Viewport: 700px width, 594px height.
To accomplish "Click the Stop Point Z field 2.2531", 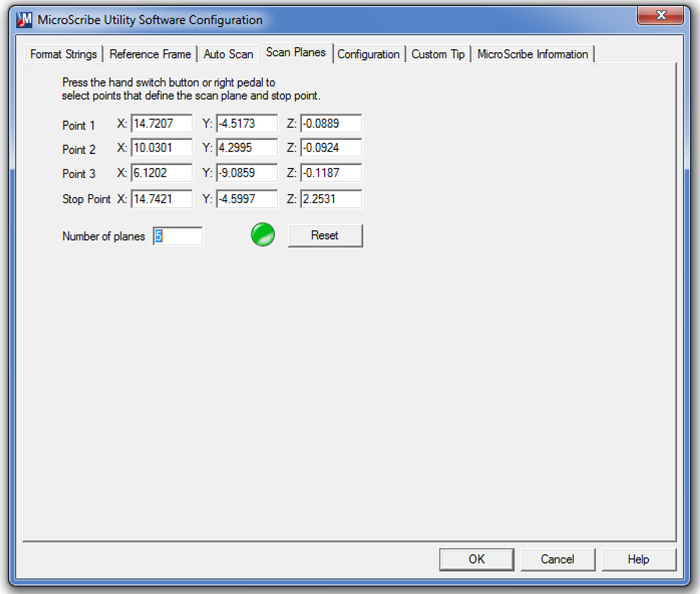I will [331, 199].
